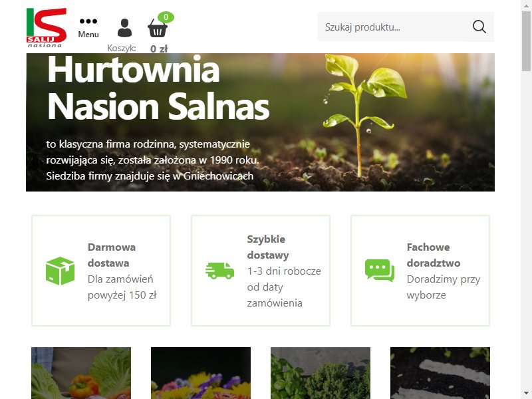Click the 1-3 dni robocze delivery text
This screenshot has width=532, height=399.
(284, 287)
